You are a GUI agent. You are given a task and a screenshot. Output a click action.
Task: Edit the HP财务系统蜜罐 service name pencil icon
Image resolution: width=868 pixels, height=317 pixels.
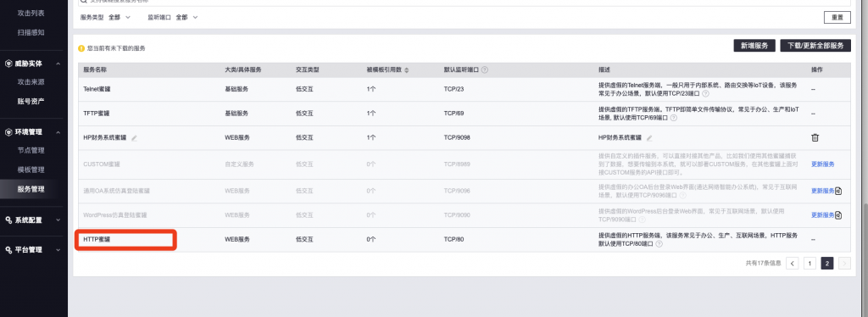[x=135, y=138]
